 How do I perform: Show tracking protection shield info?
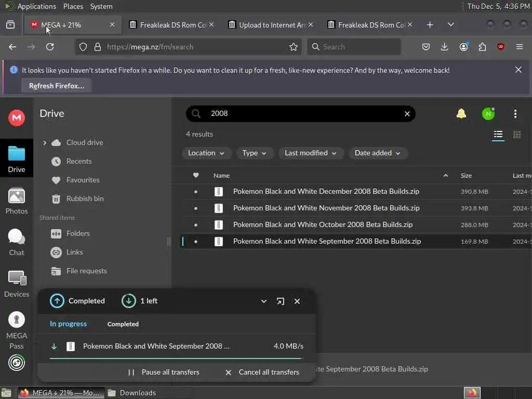click(83, 47)
